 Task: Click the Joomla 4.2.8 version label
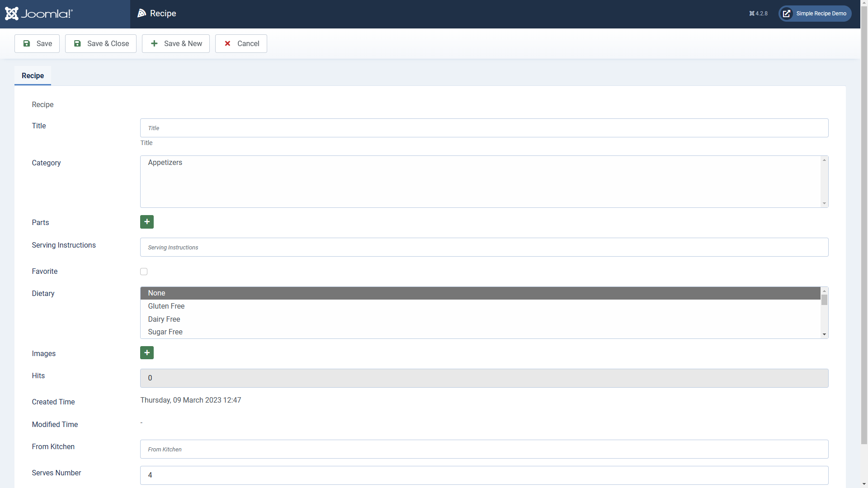(759, 14)
